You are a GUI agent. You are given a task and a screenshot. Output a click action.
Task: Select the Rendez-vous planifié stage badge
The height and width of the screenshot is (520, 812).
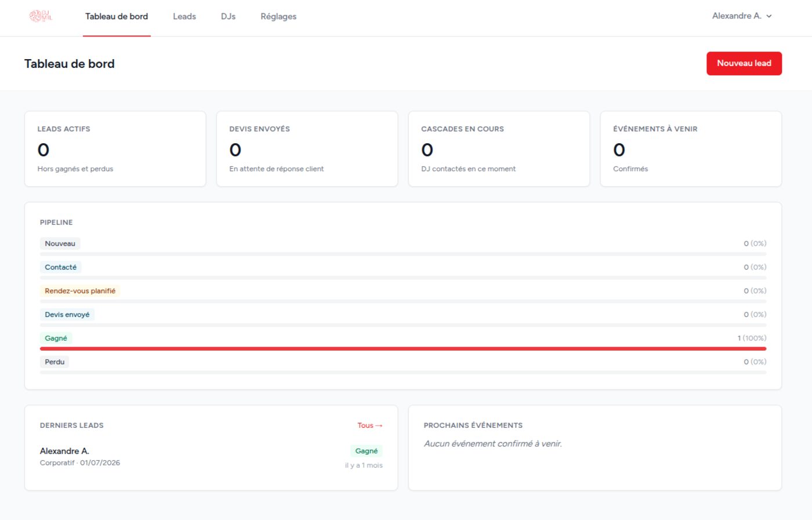click(x=80, y=291)
